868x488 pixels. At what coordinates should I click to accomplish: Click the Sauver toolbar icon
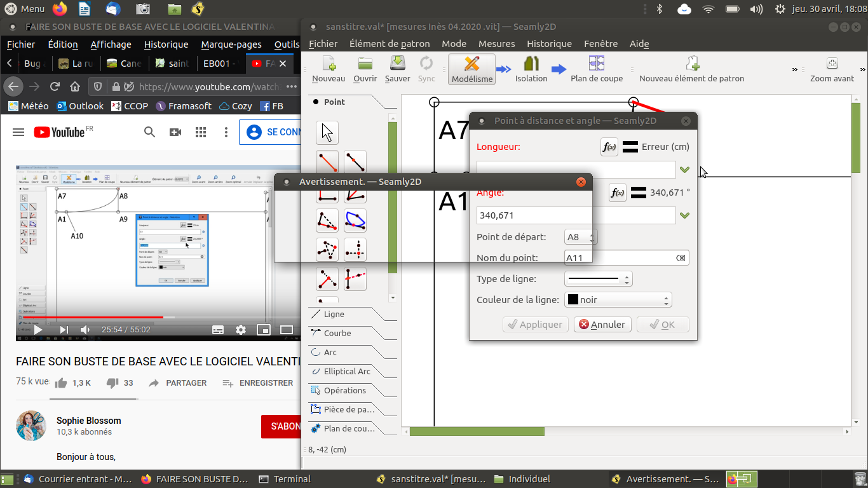click(397, 69)
